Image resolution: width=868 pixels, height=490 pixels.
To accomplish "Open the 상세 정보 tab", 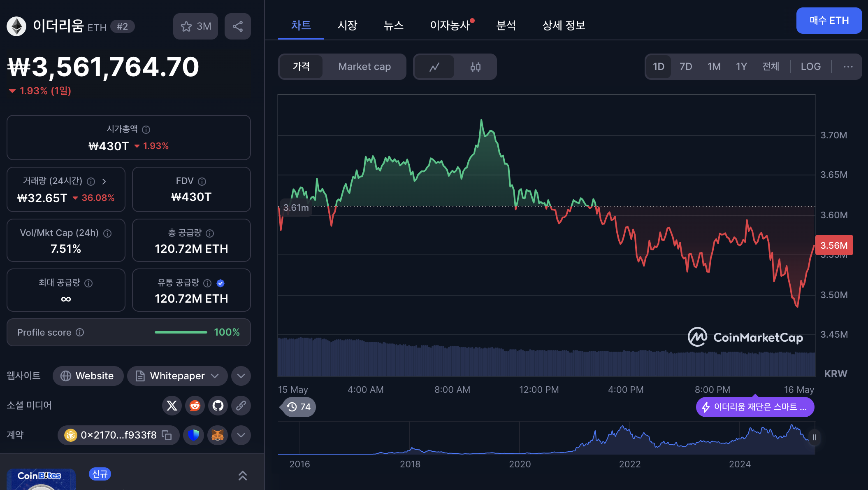I will [563, 26].
